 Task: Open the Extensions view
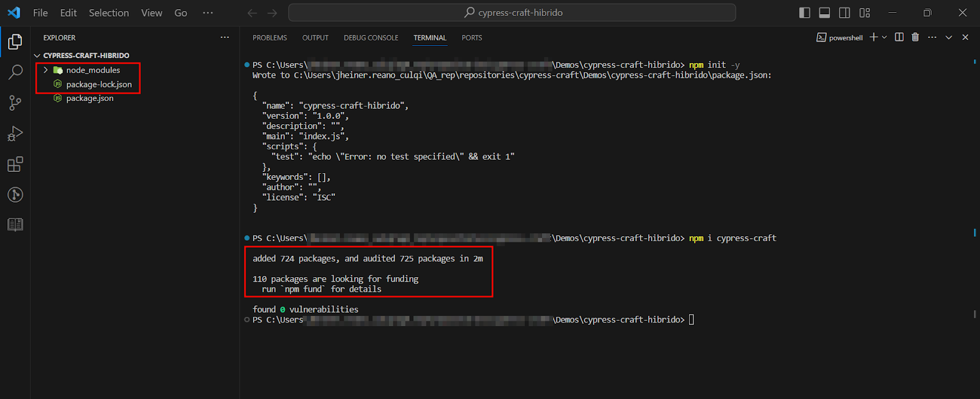click(15, 164)
